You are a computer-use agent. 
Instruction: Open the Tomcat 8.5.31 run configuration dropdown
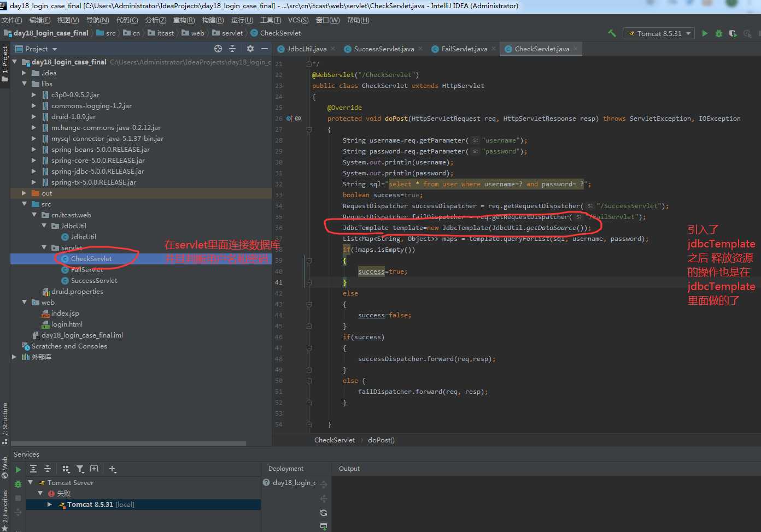click(x=659, y=33)
